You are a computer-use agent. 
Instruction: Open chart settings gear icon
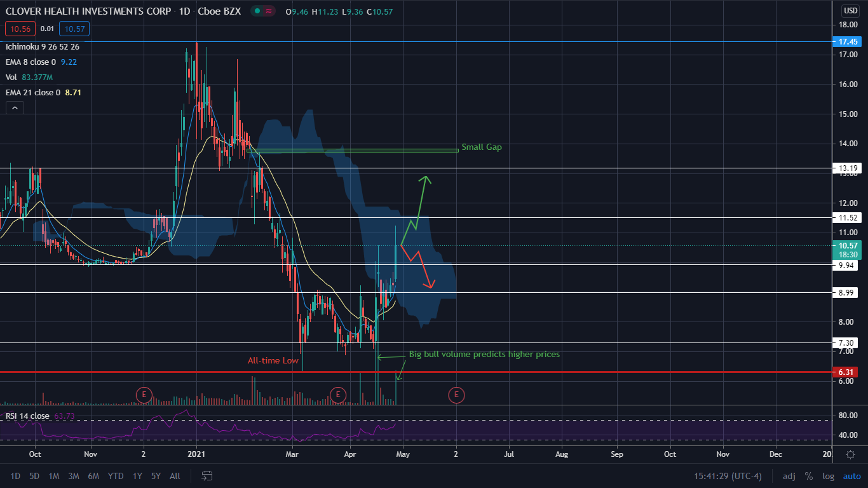point(850,454)
